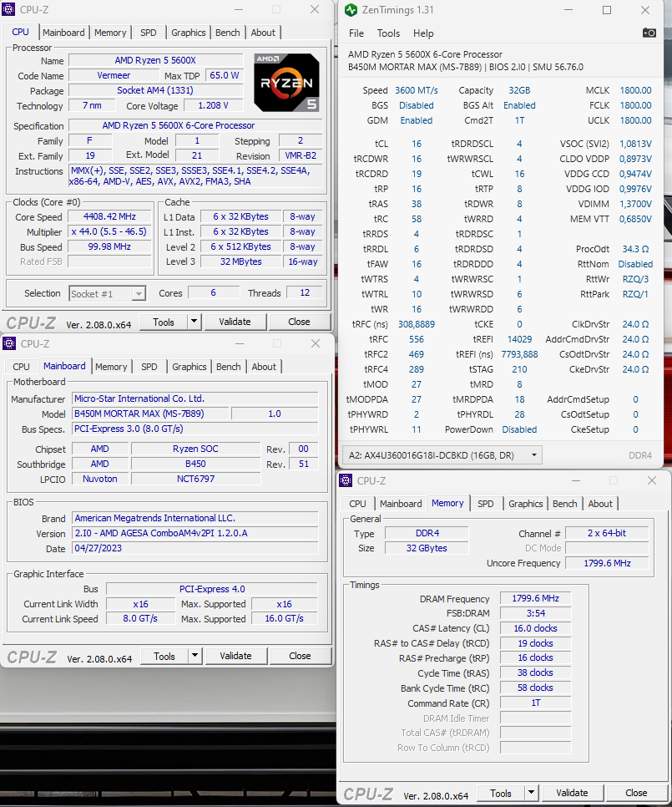Click the DRAM Frequency value 1799.6 MHz

coord(535,598)
